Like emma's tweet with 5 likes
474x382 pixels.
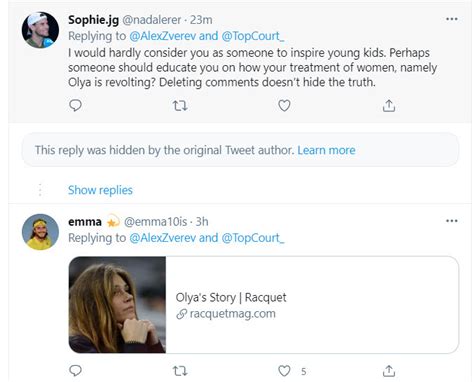[x=284, y=371]
